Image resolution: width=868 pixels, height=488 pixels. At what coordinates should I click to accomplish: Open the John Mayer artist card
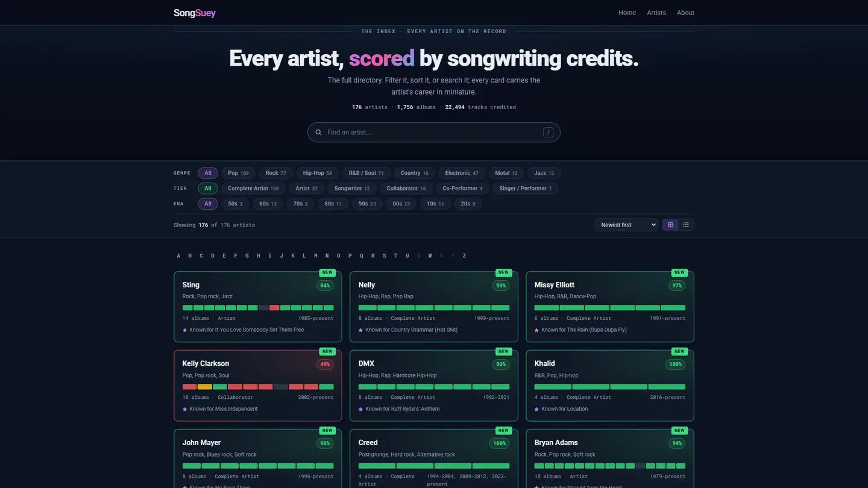pos(257,458)
